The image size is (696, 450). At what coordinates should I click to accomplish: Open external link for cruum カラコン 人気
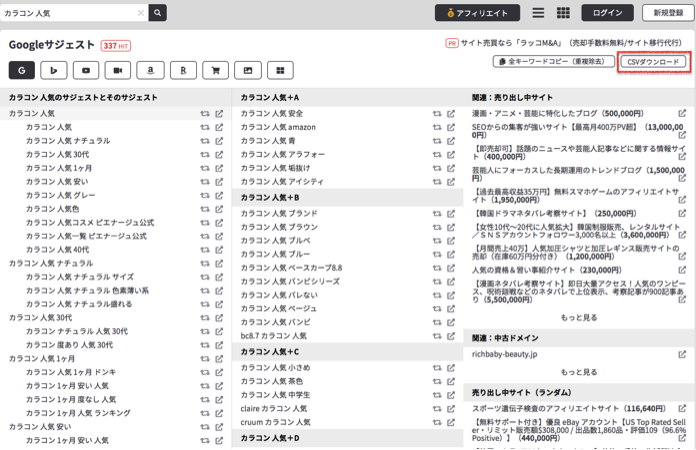[451, 422]
